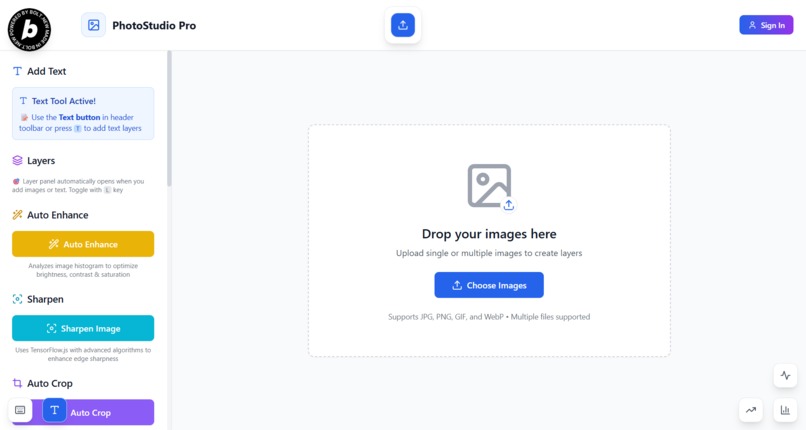Click the Choose Images button
This screenshot has width=806, height=430.
click(x=489, y=285)
